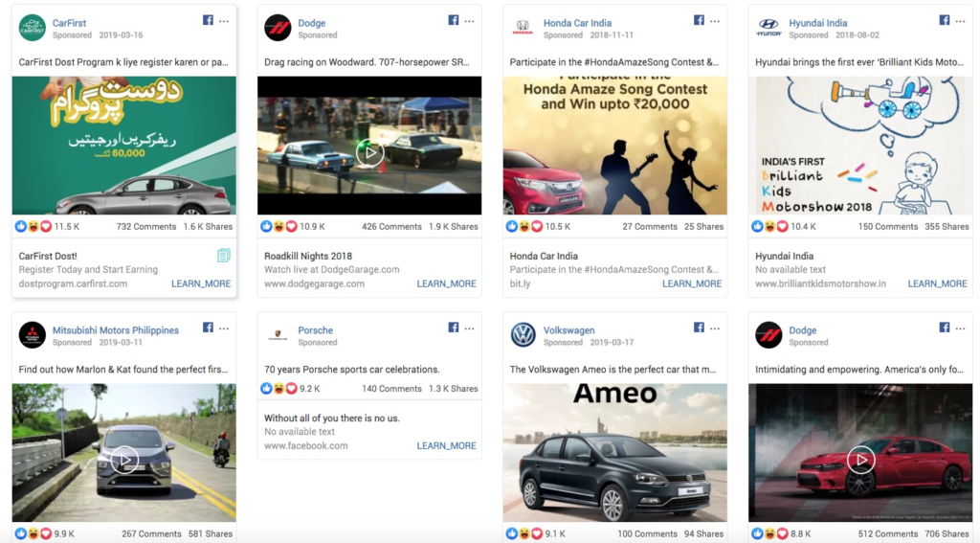The image size is (980, 543).
Task: Open the Honda Car India page name link
Action: pos(577,23)
